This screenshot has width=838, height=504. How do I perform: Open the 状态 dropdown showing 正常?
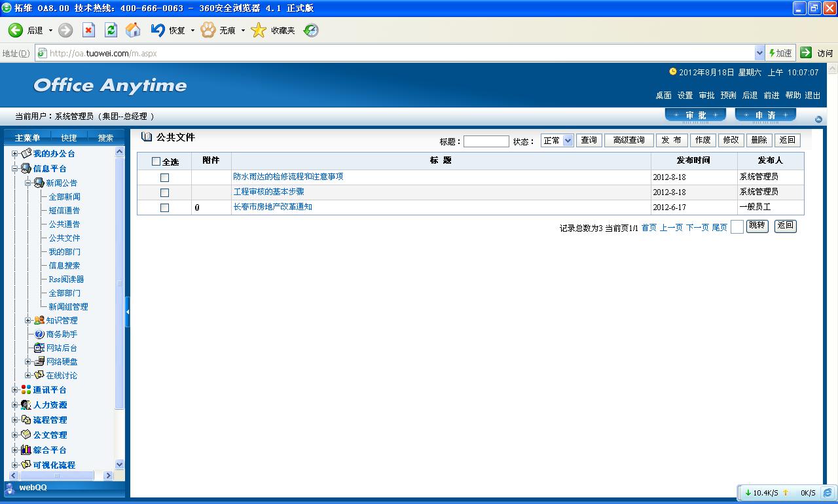click(557, 140)
